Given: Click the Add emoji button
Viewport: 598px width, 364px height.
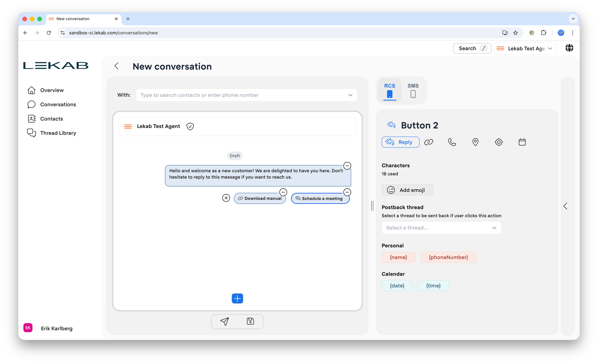Looking at the screenshot, I should (x=407, y=190).
